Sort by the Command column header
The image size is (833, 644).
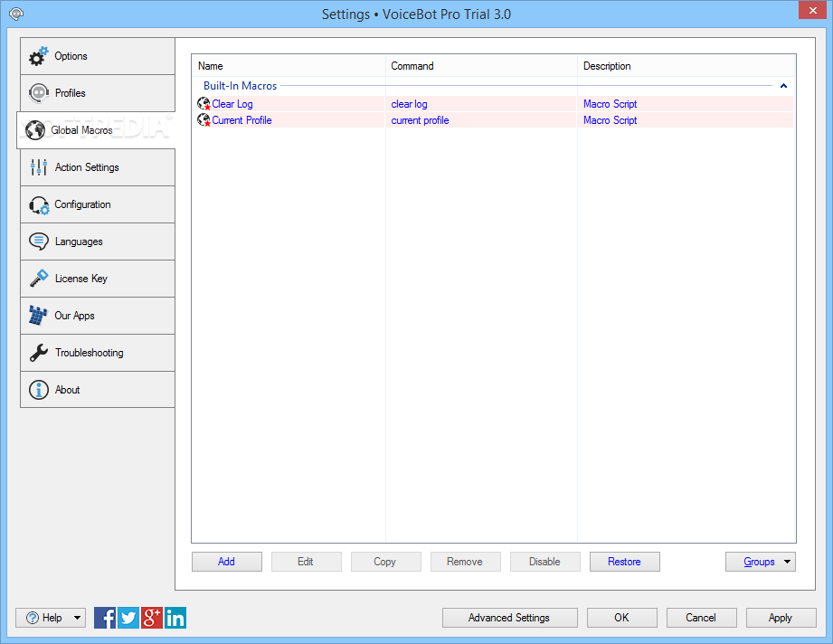click(x=481, y=66)
